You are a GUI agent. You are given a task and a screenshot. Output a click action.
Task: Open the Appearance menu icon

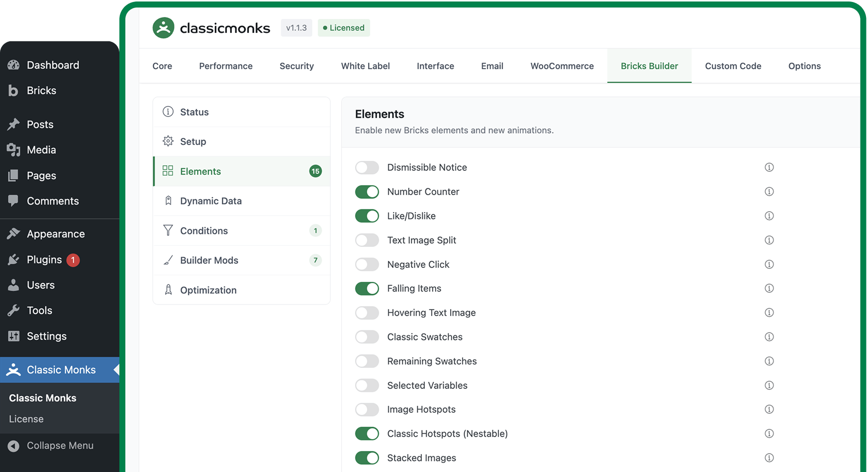click(x=12, y=234)
